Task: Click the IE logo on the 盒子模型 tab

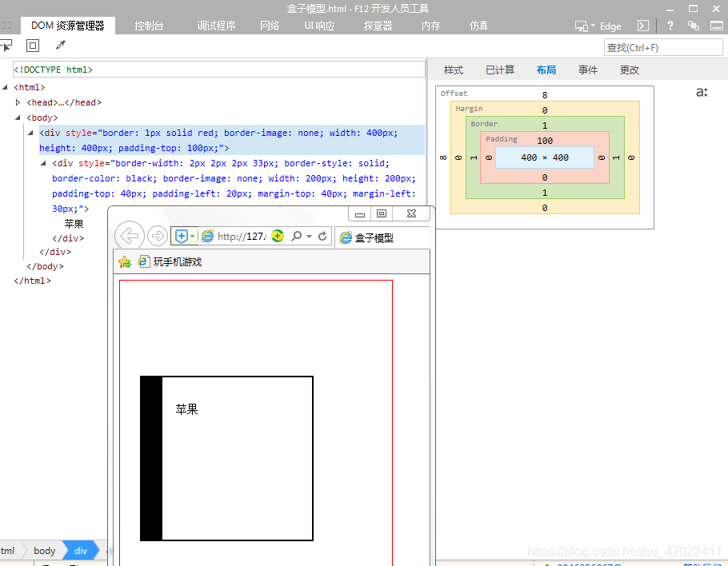Action: [346, 237]
